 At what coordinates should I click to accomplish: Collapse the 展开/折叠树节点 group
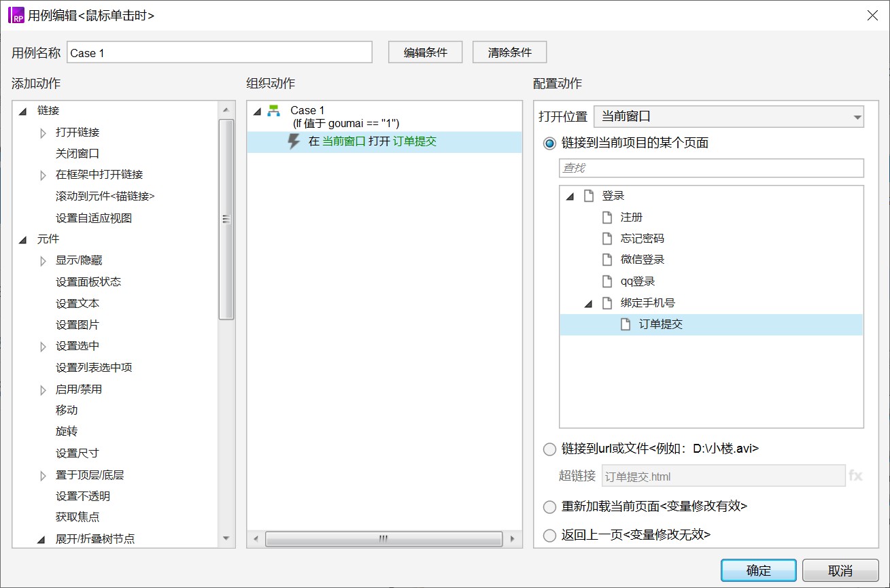41,540
